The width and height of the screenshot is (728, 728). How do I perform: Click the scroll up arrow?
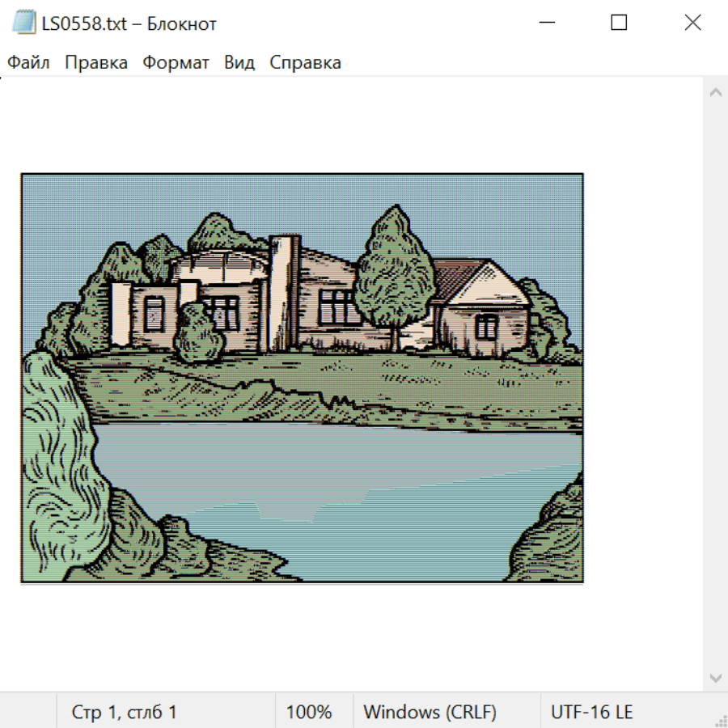[x=716, y=92]
